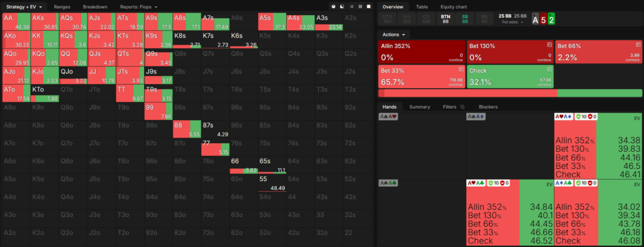644x247 pixels.
Task: Select the HJ 100 position
Action: [x=407, y=18]
